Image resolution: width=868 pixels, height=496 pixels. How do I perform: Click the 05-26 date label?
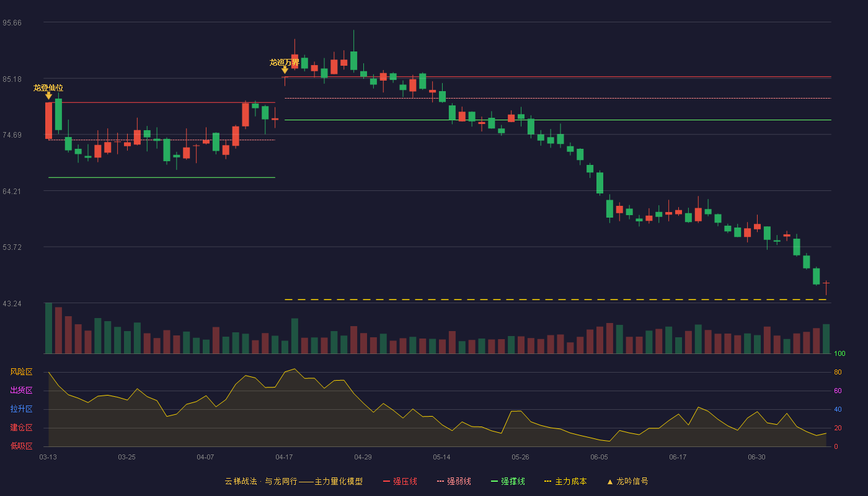point(520,457)
